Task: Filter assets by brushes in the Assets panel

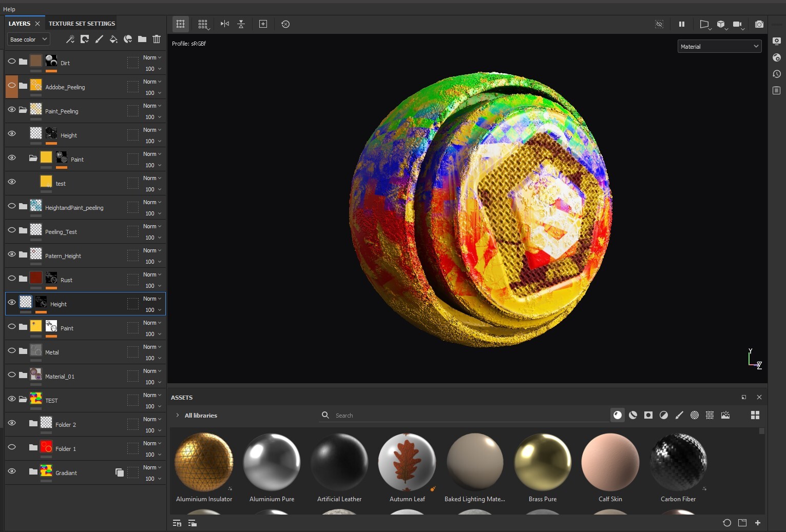Action: (679, 415)
